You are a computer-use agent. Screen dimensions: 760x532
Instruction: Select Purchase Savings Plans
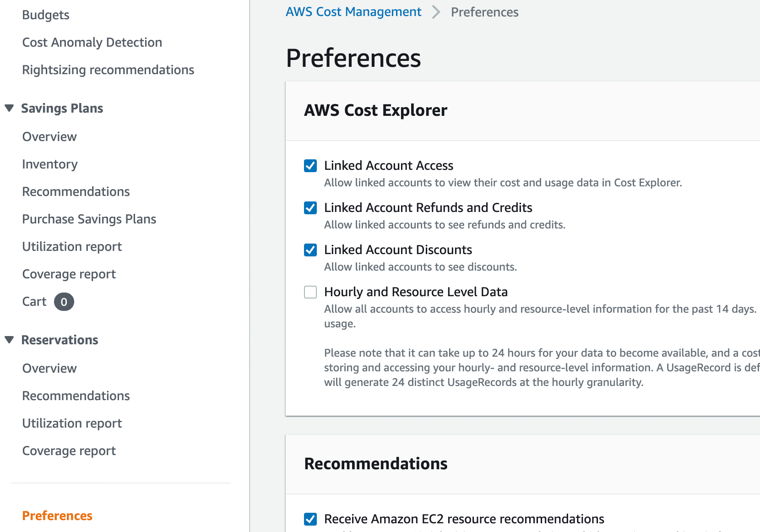pos(89,219)
